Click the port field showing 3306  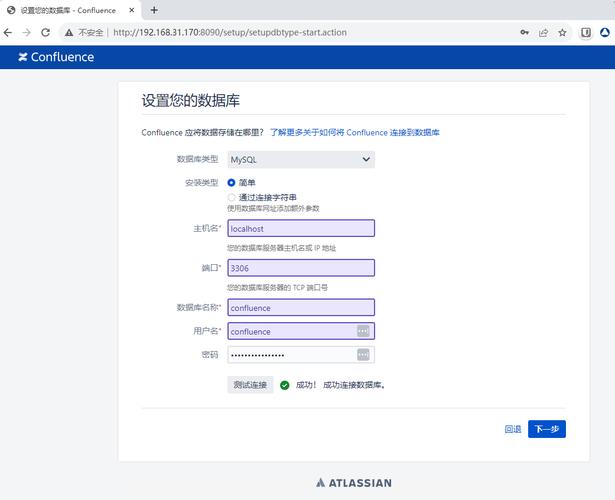(x=301, y=268)
